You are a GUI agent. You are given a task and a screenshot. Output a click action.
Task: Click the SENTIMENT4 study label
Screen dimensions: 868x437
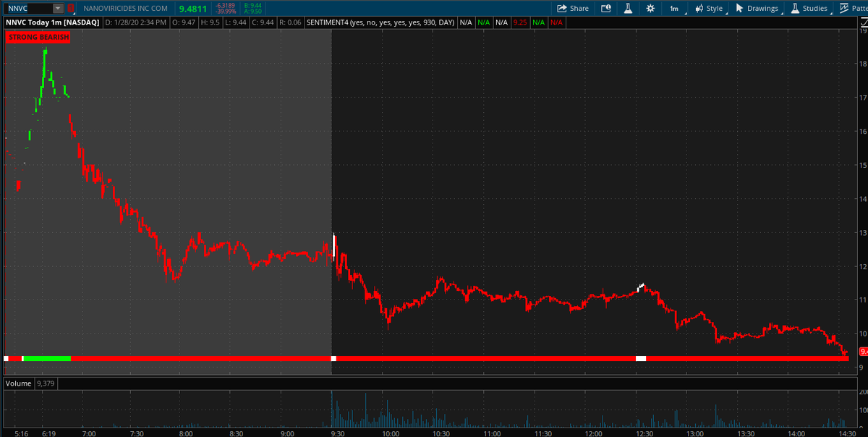pos(381,22)
